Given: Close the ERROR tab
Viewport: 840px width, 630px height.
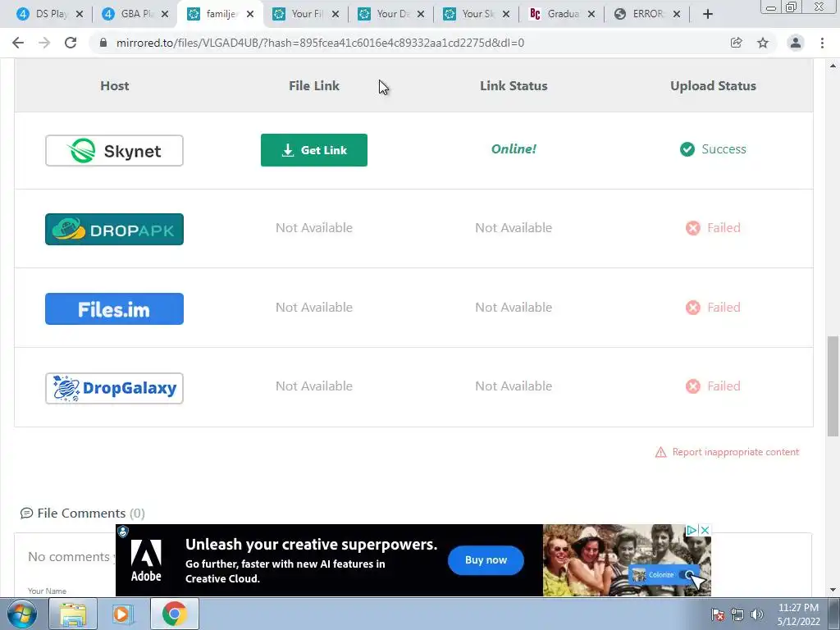Looking at the screenshot, I should pyautogui.click(x=677, y=14).
